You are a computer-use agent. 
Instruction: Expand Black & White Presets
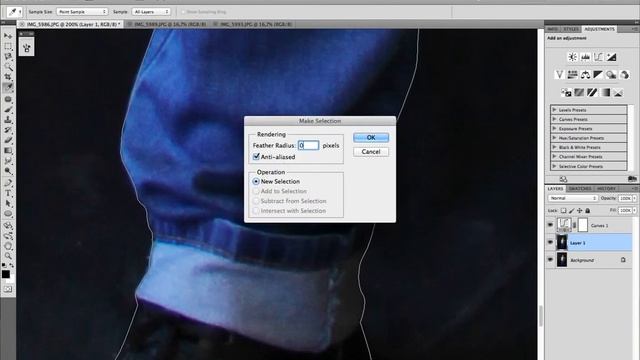(554, 147)
